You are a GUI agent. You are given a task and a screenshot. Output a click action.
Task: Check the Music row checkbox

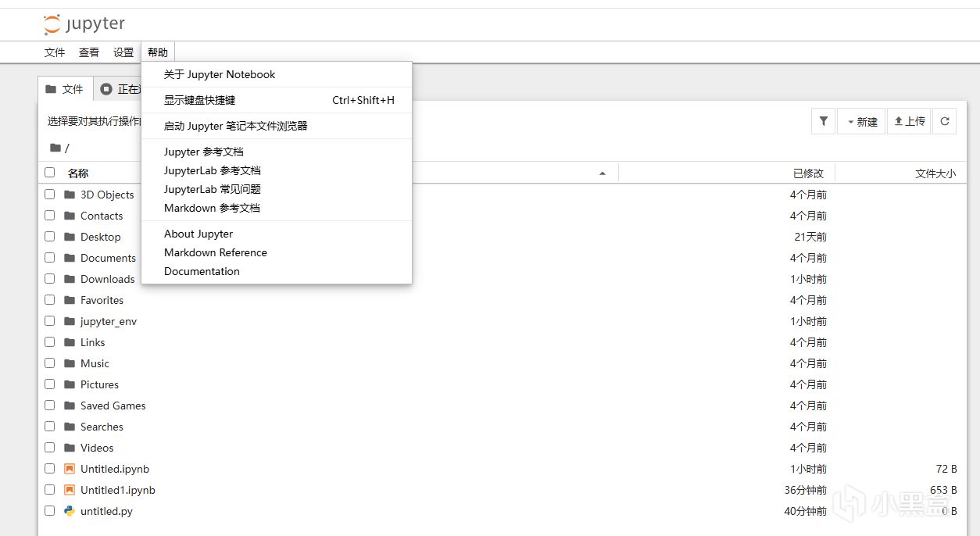(50, 363)
